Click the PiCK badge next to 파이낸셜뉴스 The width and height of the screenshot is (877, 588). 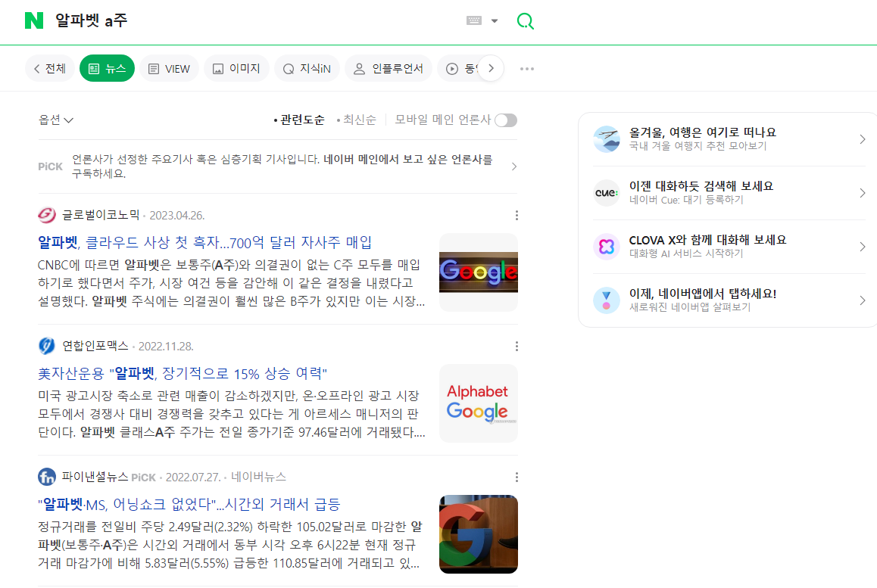pos(144,478)
